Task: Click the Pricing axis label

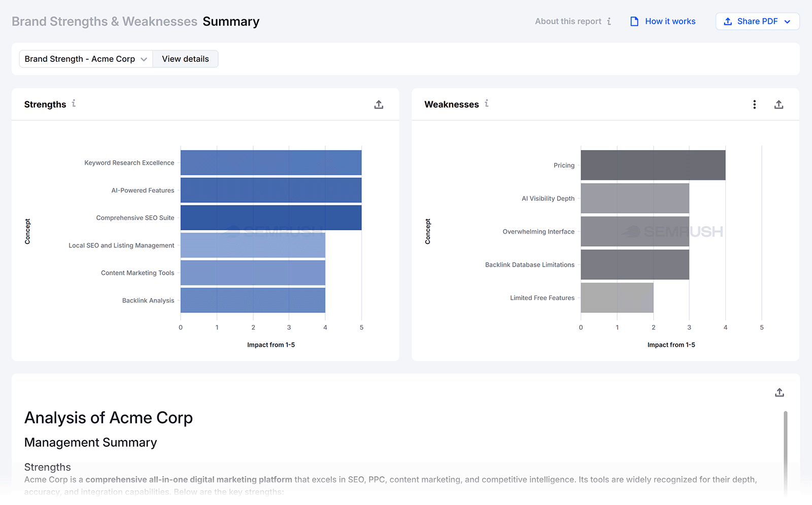Action: pos(564,165)
